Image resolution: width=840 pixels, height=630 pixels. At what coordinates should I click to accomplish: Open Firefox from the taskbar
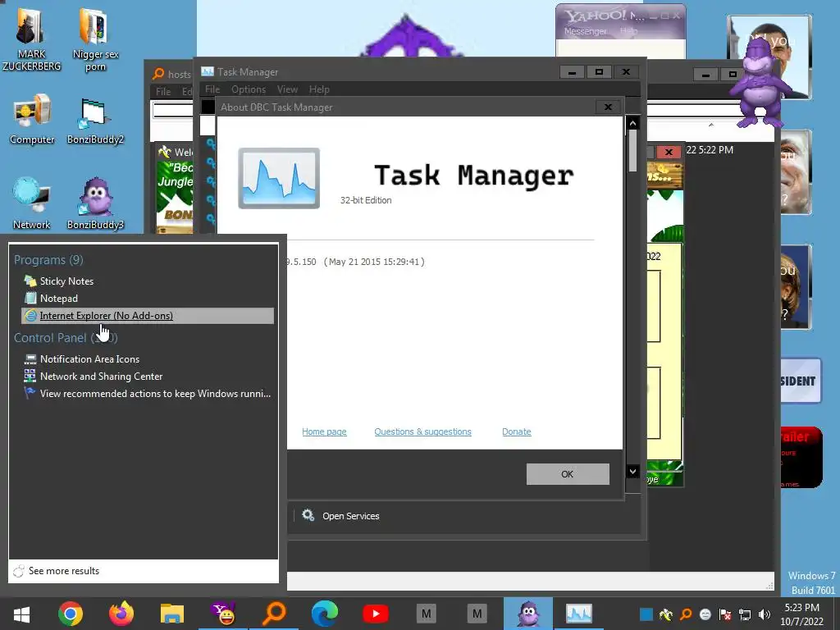point(121,614)
